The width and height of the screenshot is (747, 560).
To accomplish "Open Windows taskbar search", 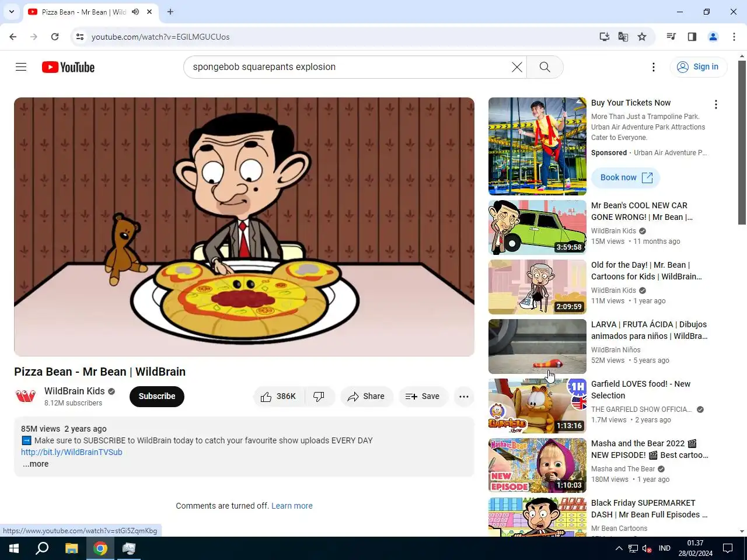I will (42, 548).
